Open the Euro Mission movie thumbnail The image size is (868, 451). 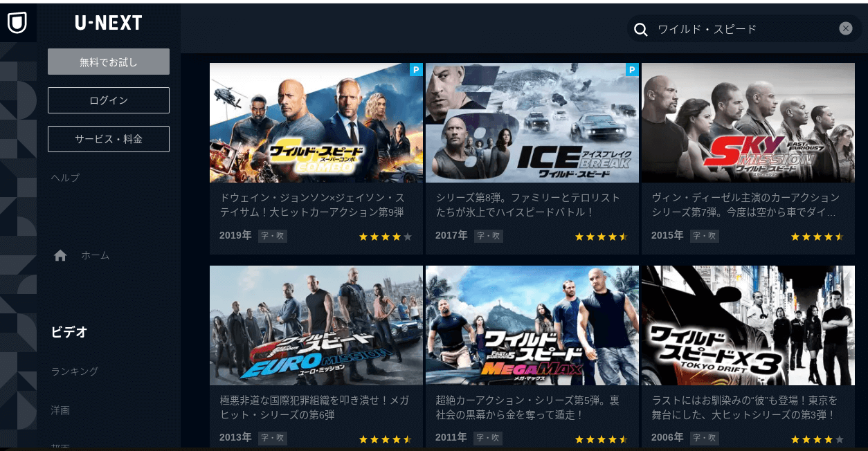tap(316, 326)
